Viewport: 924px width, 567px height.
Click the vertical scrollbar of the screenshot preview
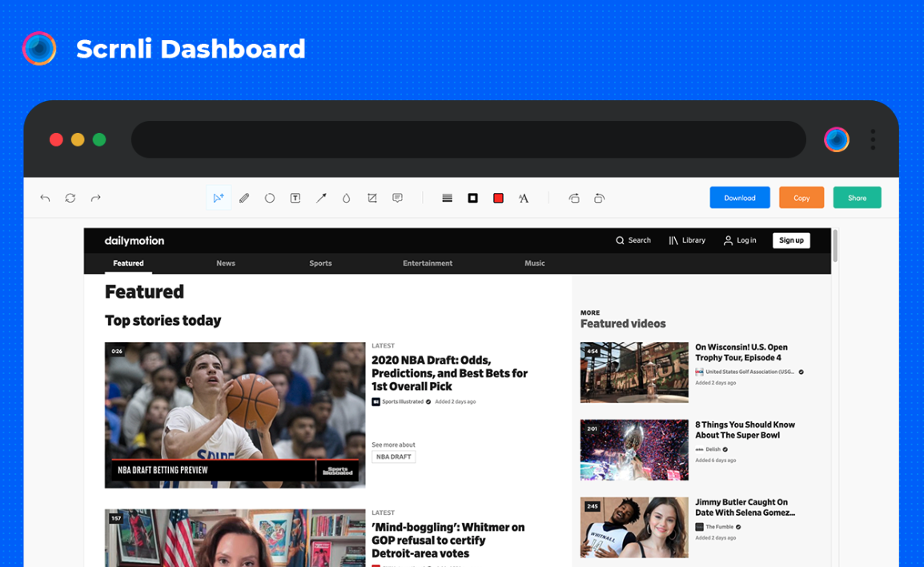[835, 247]
